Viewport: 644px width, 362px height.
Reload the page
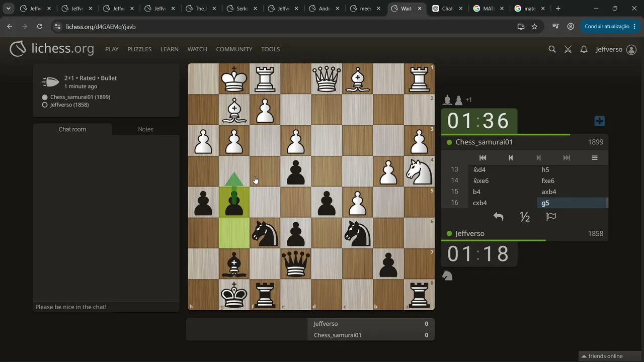pos(40,26)
